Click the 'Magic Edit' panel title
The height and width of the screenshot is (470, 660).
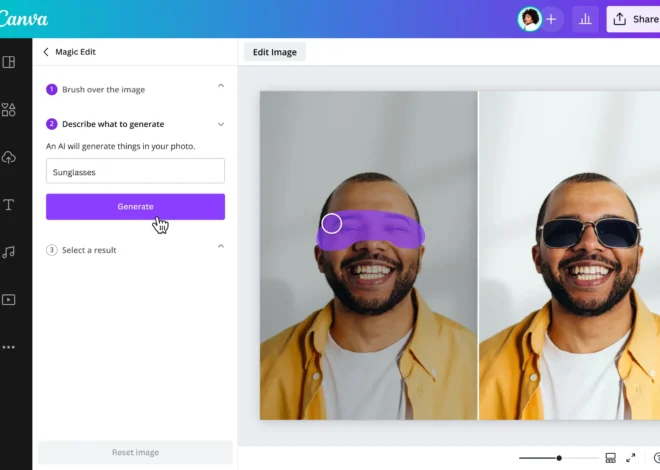[76, 52]
